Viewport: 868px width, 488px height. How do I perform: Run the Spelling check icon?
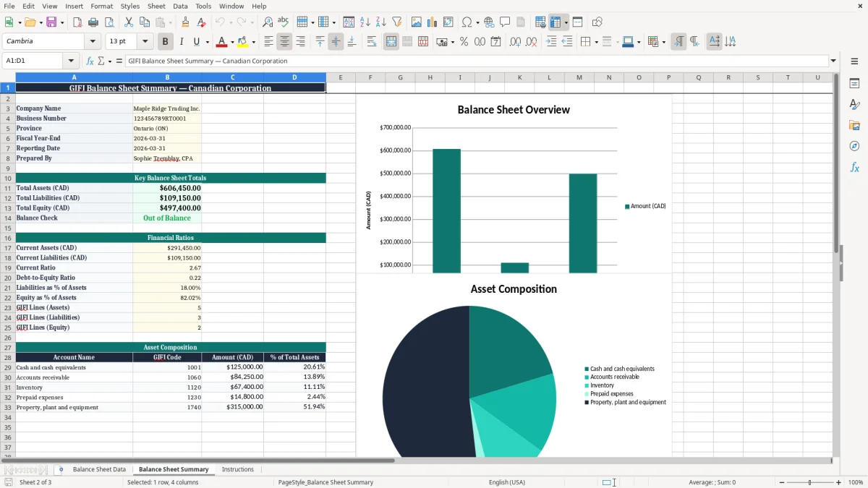284,22
